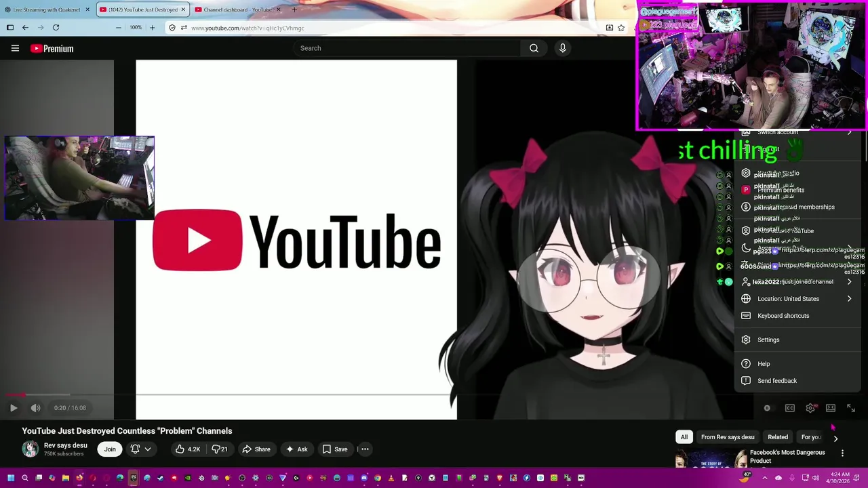Open Keyboard shortcuts menu item

click(797, 316)
